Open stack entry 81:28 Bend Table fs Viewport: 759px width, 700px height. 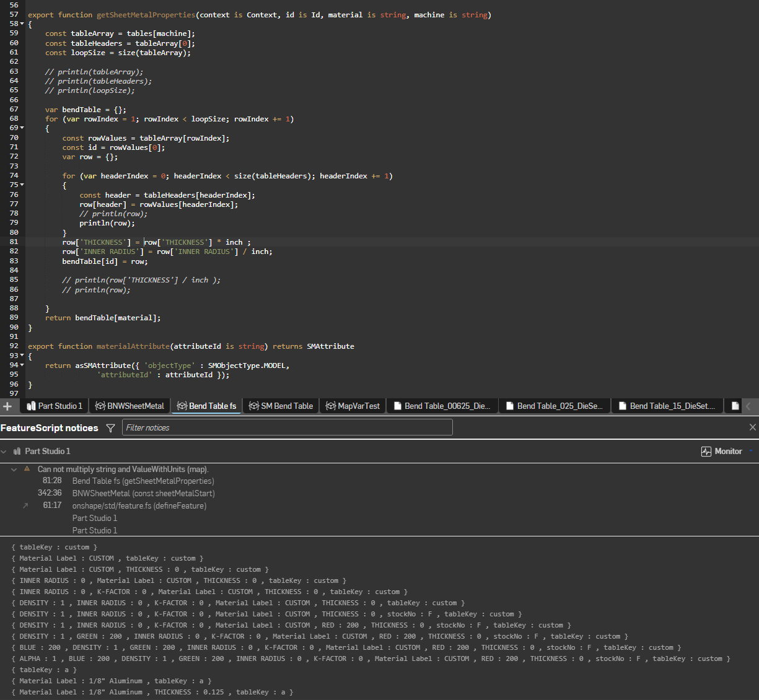(x=128, y=481)
